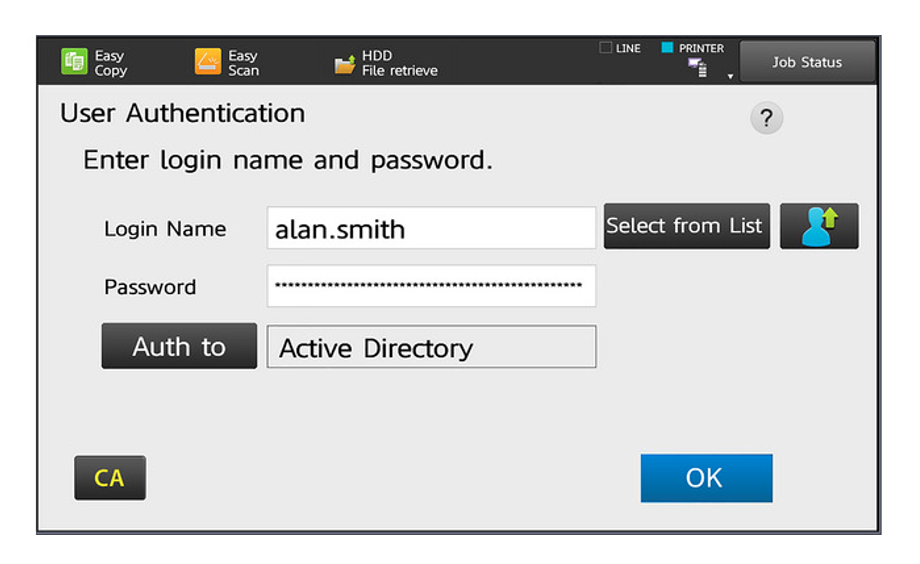Select the Easy Copy mode label

(110, 63)
